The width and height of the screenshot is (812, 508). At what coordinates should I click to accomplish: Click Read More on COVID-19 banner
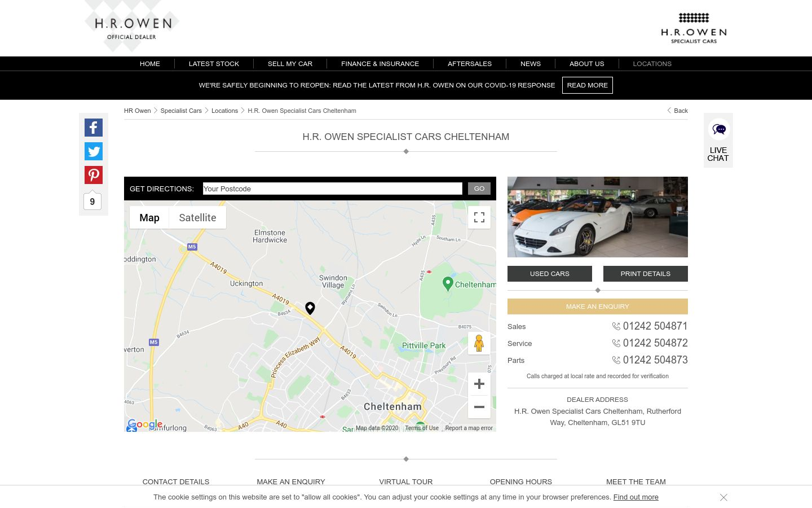pos(588,85)
